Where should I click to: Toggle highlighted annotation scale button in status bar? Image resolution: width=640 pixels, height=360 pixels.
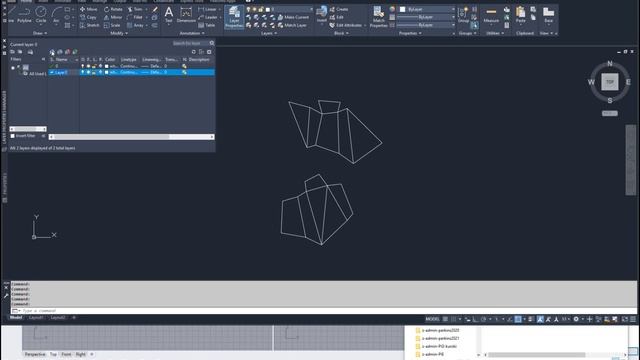[540, 319]
